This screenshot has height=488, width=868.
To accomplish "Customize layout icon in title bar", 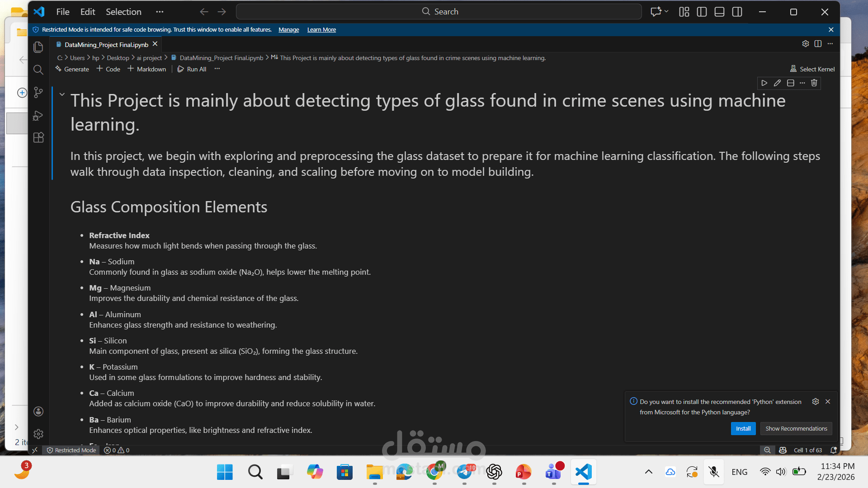I will pyautogui.click(x=684, y=12).
